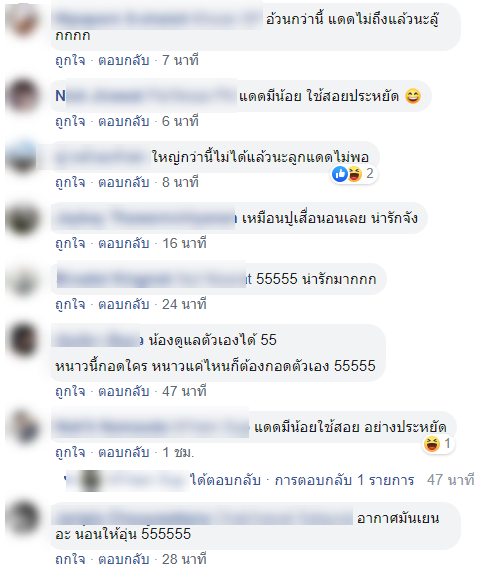Click small reply avatar beside 'ได้ตอบกลับ'

tap(91, 480)
